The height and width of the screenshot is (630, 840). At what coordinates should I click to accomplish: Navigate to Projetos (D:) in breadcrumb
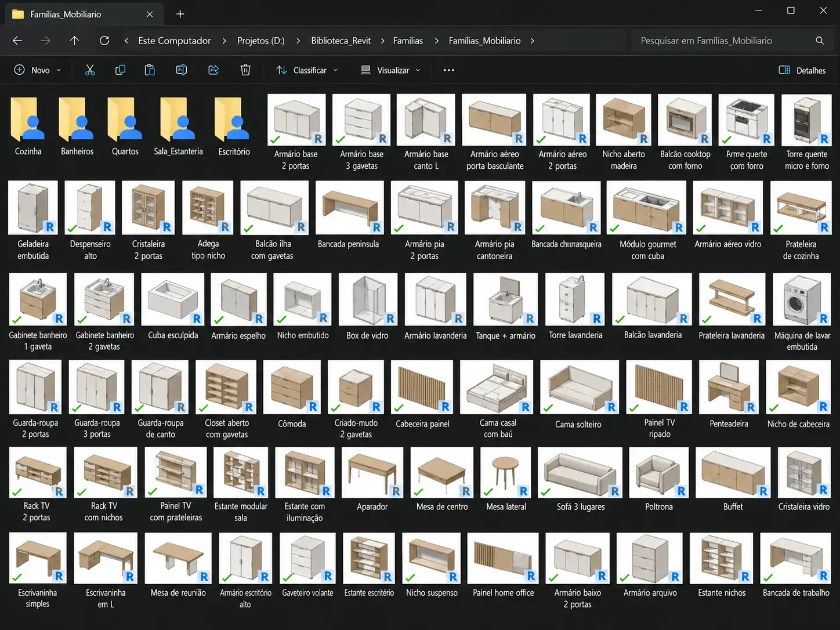[261, 41]
